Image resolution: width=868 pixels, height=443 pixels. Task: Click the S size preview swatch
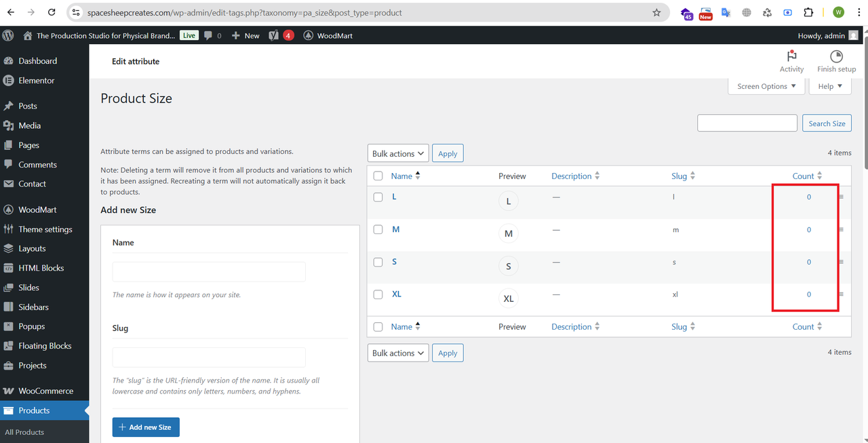(x=509, y=267)
